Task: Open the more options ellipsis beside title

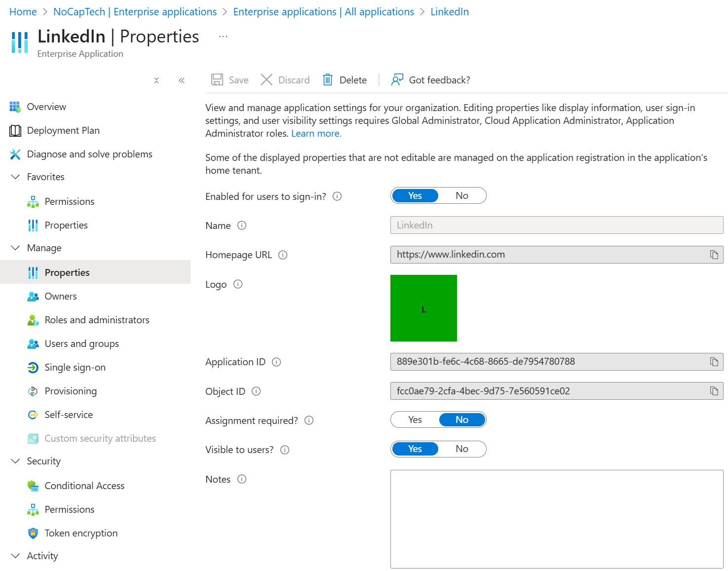Action: pyautogui.click(x=223, y=37)
